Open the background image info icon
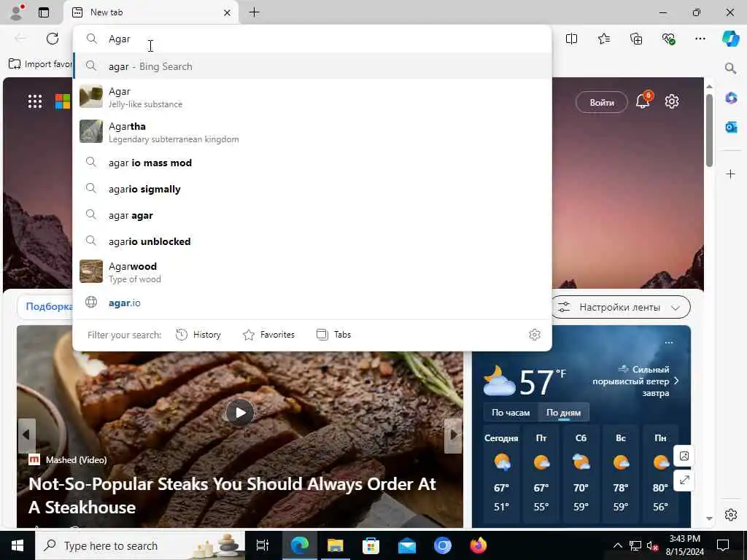The width and height of the screenshot is (747, 560). coord(684,456)
